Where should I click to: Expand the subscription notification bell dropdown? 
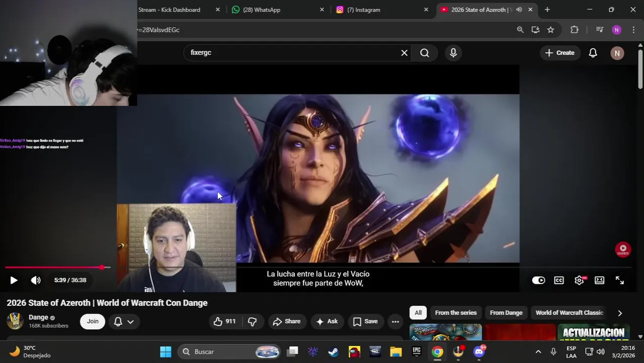(x=123, y=322)
